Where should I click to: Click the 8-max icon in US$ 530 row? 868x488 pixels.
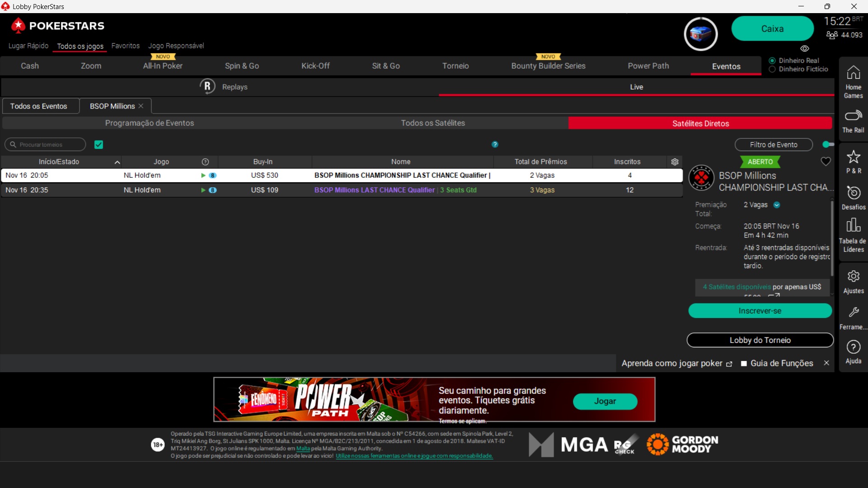213,175
